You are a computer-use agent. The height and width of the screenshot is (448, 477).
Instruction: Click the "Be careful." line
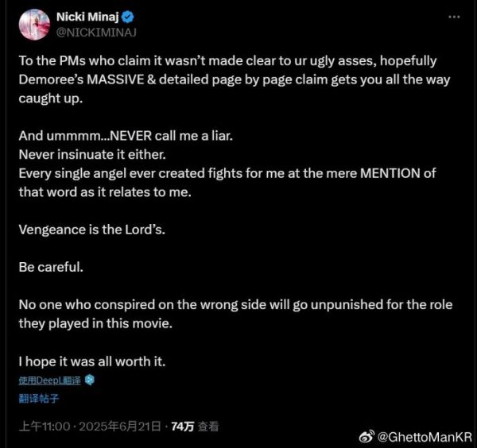51,267
